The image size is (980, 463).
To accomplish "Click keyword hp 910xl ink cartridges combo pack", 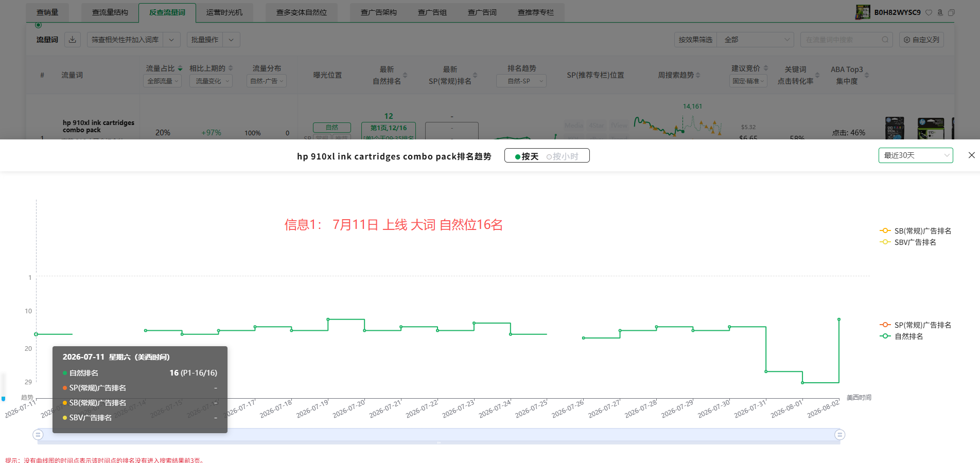I will tap(98, 127).
